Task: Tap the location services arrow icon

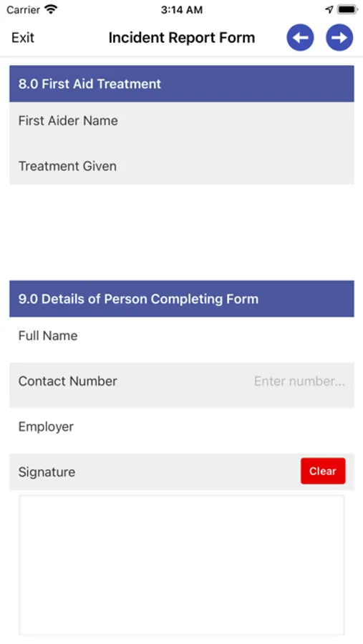Action: pos(329,9)
